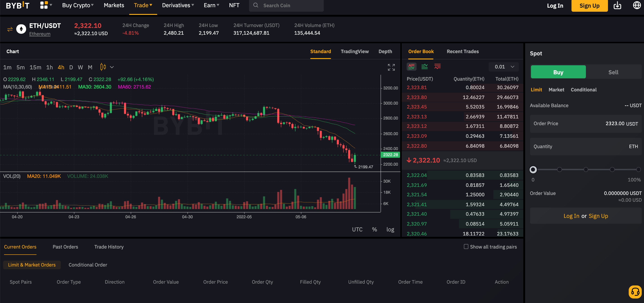This screenshot has width=644, height=303.
Task: Select the 4h chart interval
Action: [x=61, y=67]
